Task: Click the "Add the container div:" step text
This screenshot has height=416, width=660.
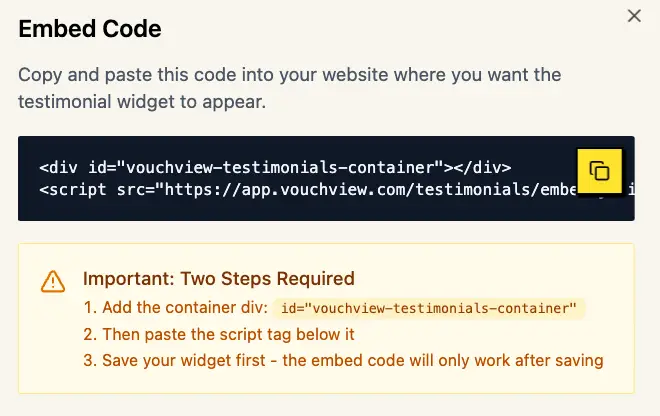Action: (183, 308)
